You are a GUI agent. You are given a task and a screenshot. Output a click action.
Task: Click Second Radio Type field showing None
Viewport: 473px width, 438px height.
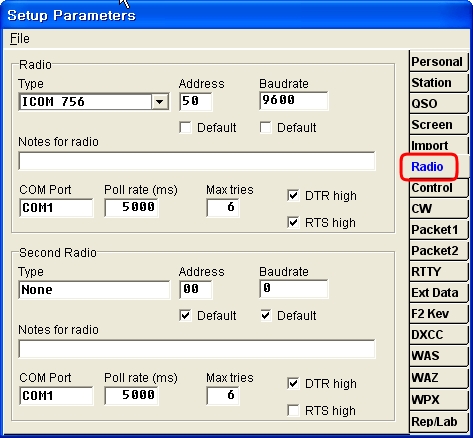point(94,290)
